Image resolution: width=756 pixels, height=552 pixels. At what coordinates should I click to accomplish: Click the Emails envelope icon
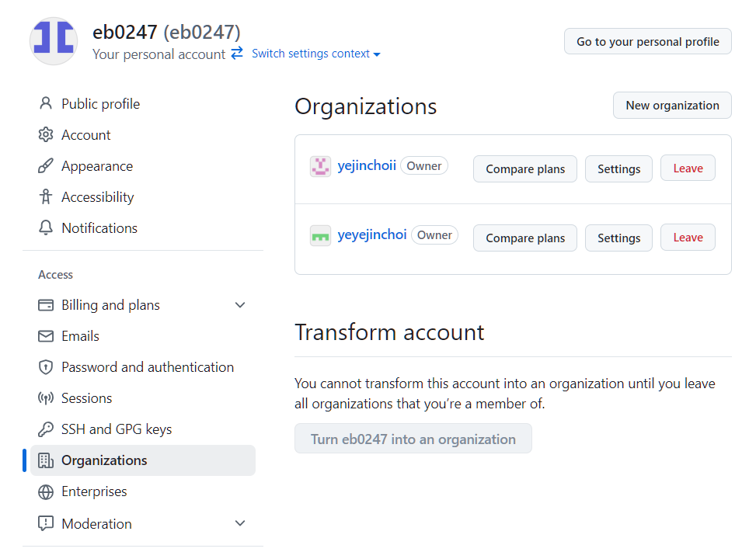coord(46,335)
